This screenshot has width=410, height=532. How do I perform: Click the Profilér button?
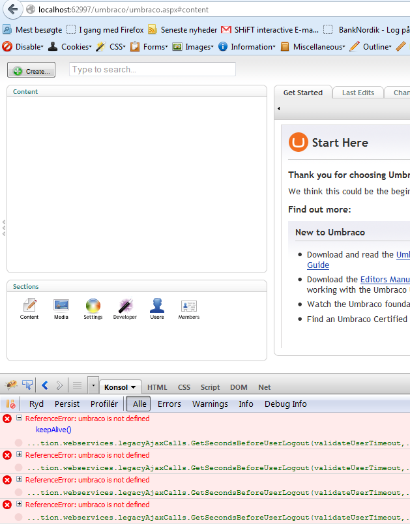pyautogui.click(x=104, y=404)
